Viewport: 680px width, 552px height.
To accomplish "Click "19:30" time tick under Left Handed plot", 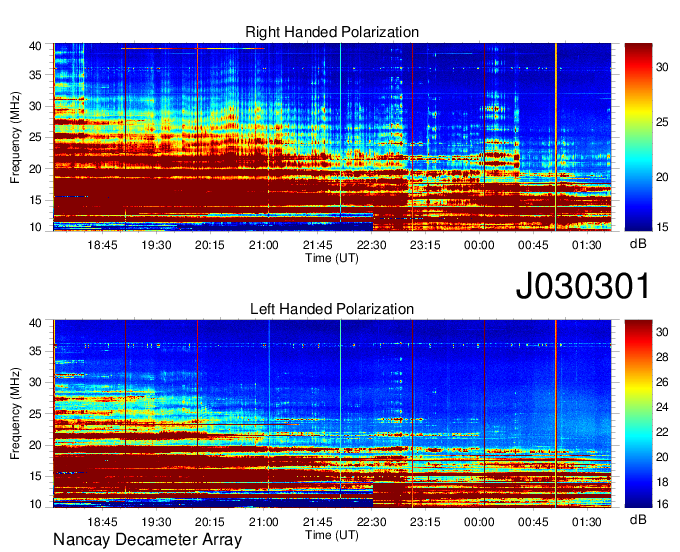I will [156, 522].
